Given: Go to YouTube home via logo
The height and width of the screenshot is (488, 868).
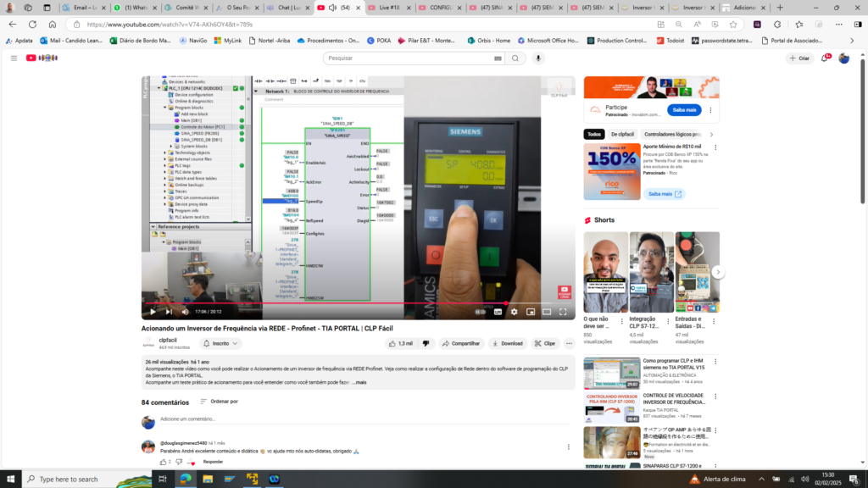Looking at the screenshot, I should coord(42,58).
